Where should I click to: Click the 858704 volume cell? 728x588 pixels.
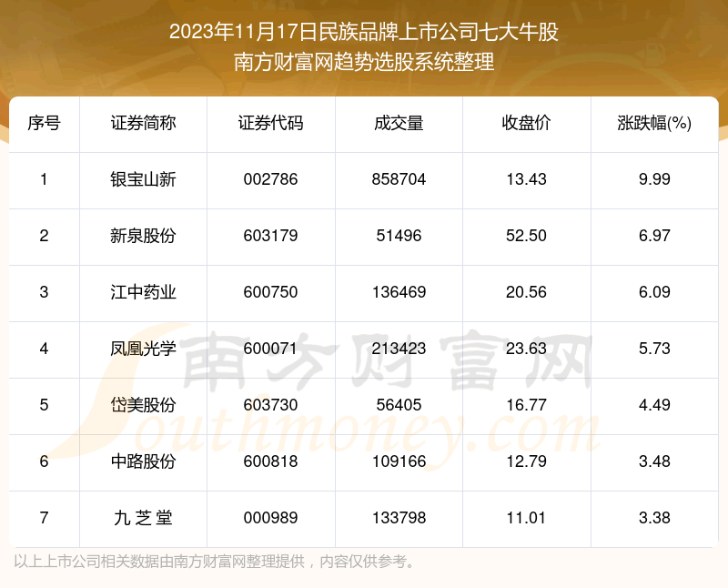tap(399, 179)
